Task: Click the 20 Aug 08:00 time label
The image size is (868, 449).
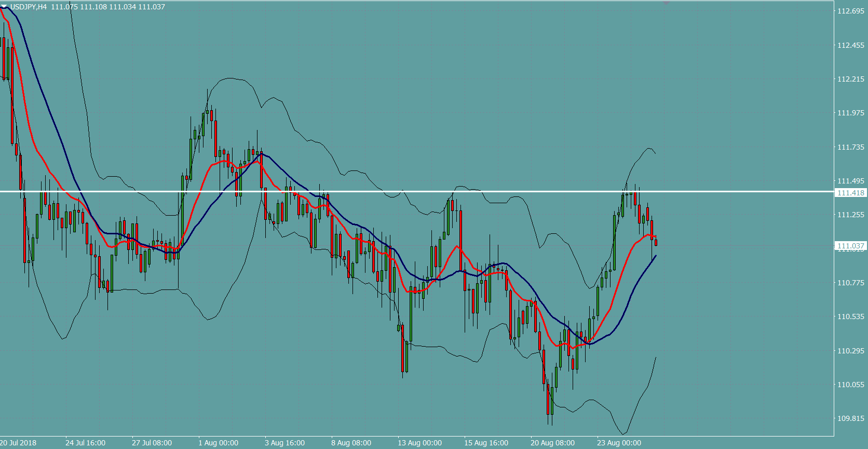Action: [x=552, y=443]
